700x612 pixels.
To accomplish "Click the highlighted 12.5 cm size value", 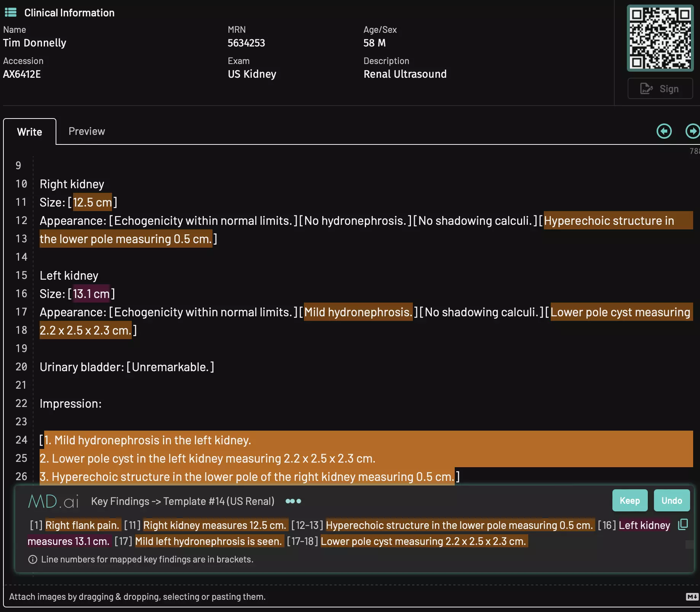I will [92, 202].
